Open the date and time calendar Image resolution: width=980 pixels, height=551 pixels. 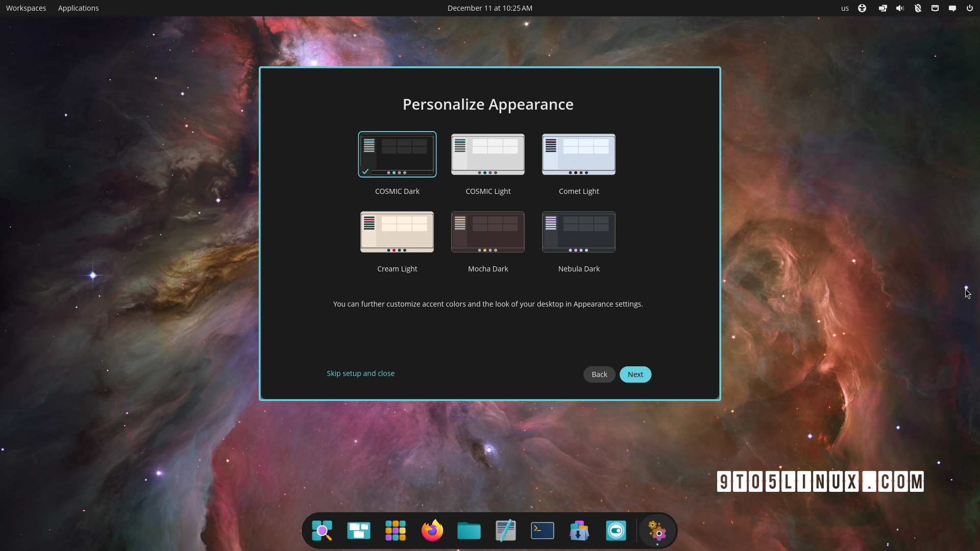(x=490, y=8)
